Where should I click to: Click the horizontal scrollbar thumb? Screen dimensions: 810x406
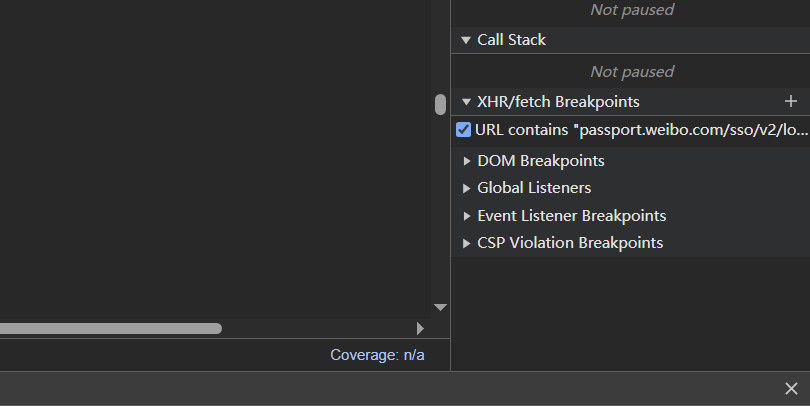[110, 328]
